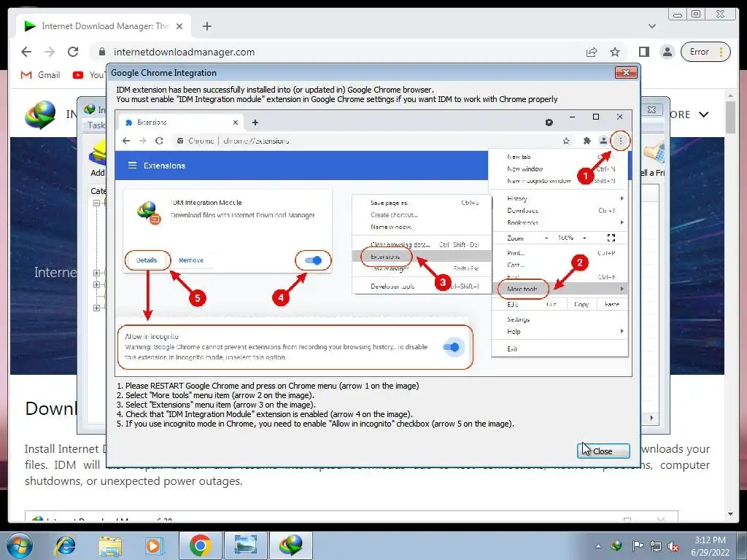747x560 pixels.
Task: Collapse the top Categories tree node in IDM
Action: click(x=96, y=203)
